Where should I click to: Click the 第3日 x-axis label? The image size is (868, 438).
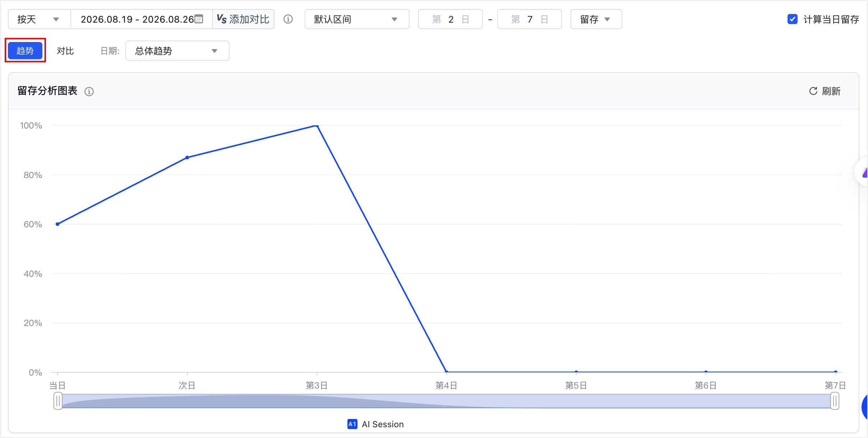[317, 386]
